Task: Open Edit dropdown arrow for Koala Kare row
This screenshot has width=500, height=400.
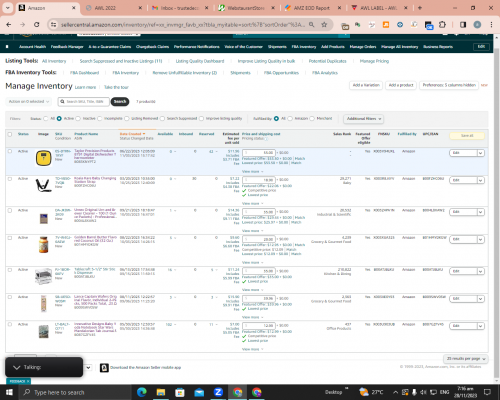Action: pyautogui.click(x=480, y=180)
